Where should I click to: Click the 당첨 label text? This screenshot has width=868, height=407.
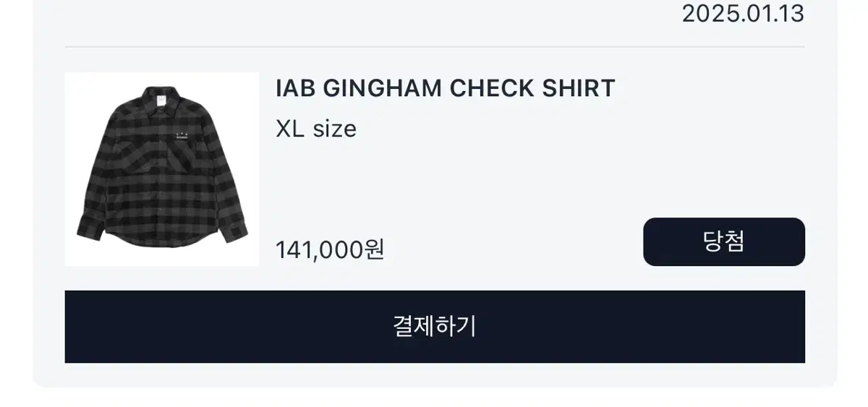click(724, 241)
